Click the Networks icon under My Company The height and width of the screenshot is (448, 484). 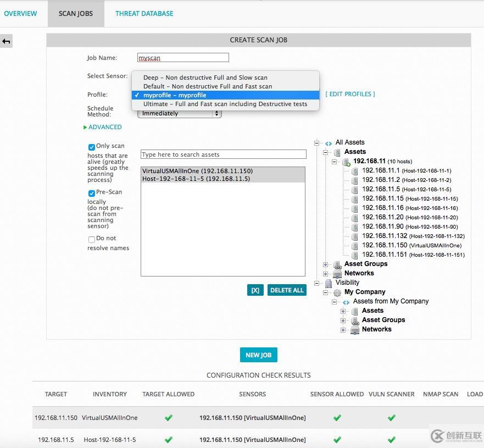[355, 330]
